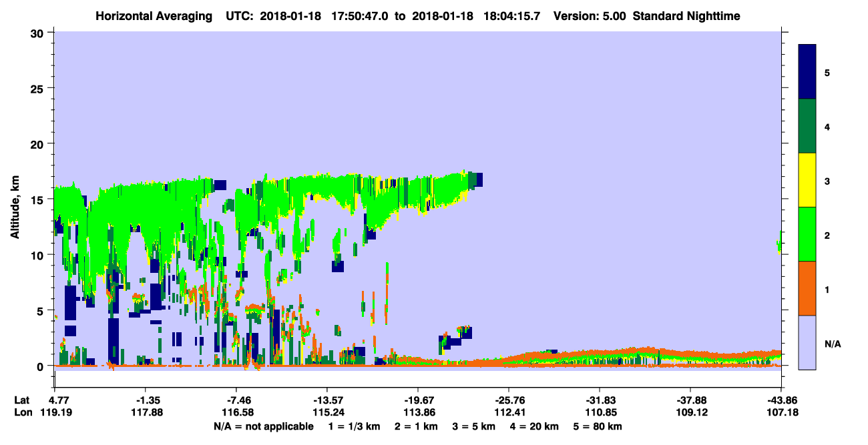The image size is (868, 445).
Task: Click the legend text '5 = 80 km'
Action: coord(598,426)
